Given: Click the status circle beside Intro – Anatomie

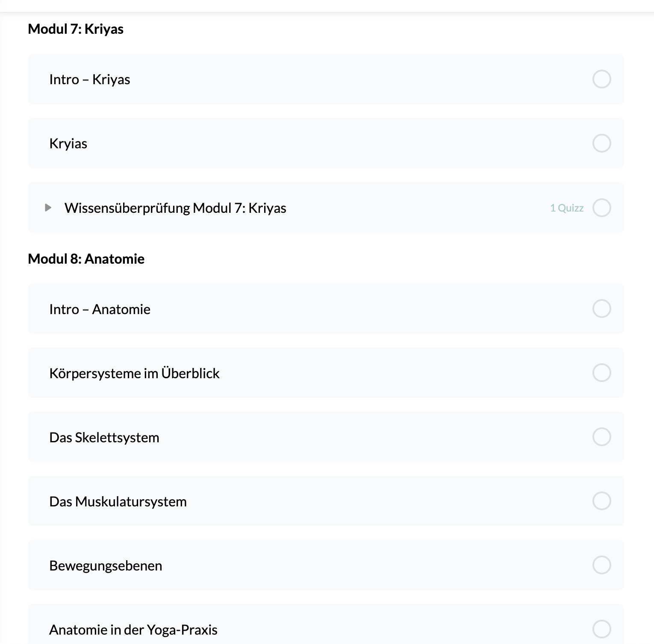Looking at the screenshot, I should coord(601,309).
